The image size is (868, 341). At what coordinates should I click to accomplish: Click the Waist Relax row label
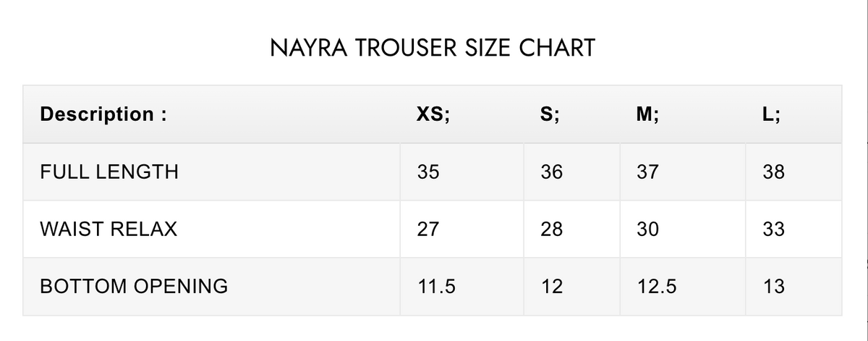[x=109, y=230]
